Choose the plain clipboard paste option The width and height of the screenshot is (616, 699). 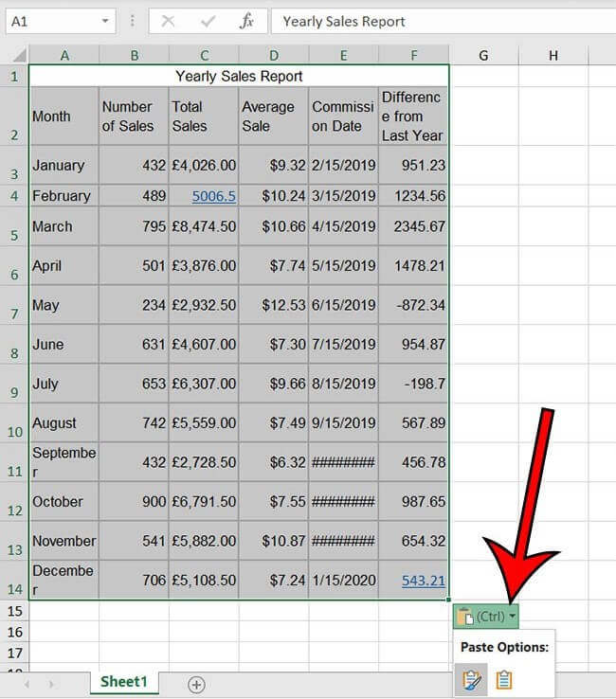tap(505, 679)
